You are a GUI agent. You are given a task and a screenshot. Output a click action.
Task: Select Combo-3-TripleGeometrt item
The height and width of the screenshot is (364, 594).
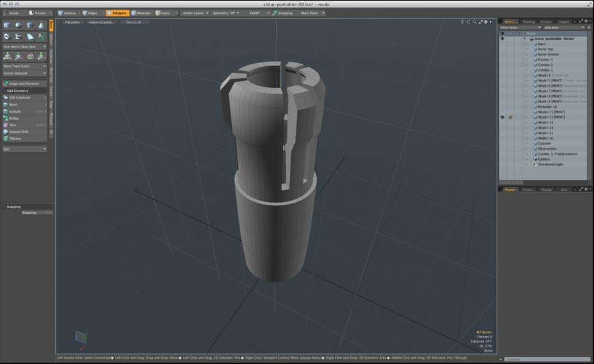click(x=558, y=154)
